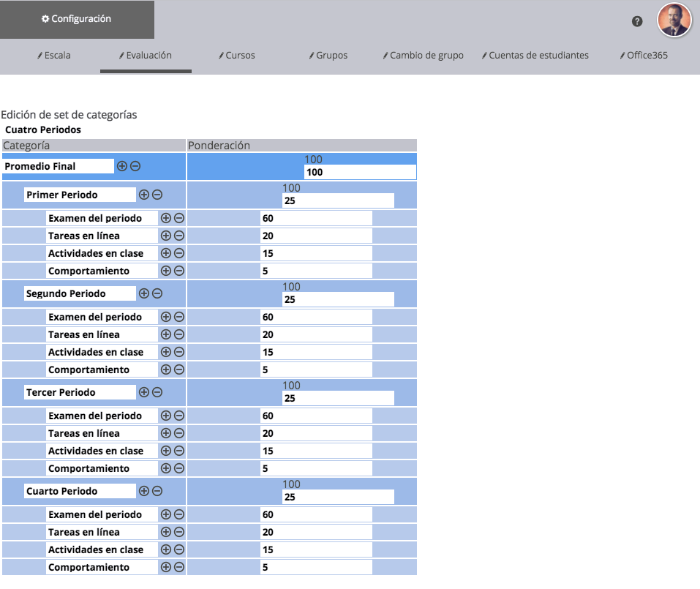The image size is (700, 589).
Task: Go to the Grupos tab
Action: point(328,55)
